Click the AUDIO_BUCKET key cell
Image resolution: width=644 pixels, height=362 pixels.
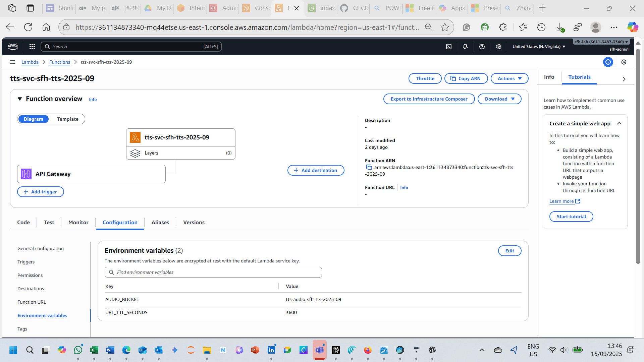[122, 299]
